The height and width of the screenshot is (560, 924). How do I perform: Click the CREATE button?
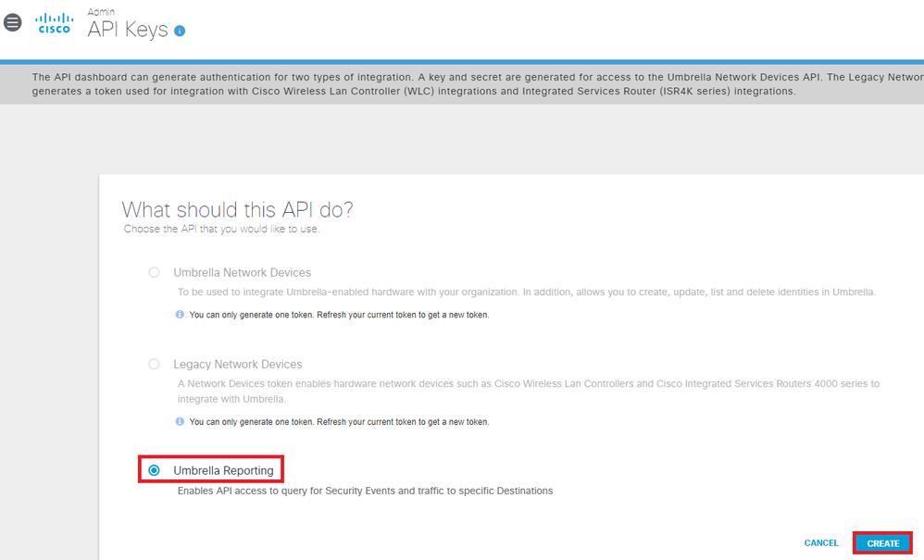point(882,543)
